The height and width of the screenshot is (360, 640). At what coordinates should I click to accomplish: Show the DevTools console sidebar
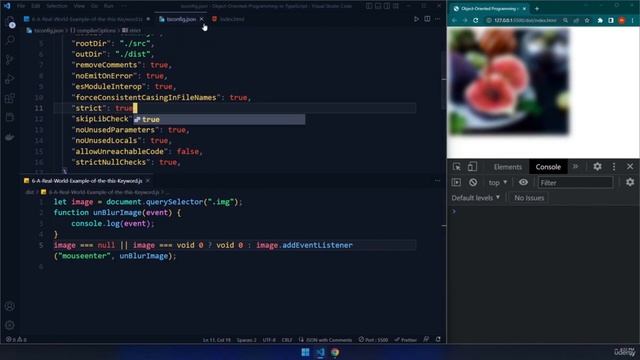point(456,182)
